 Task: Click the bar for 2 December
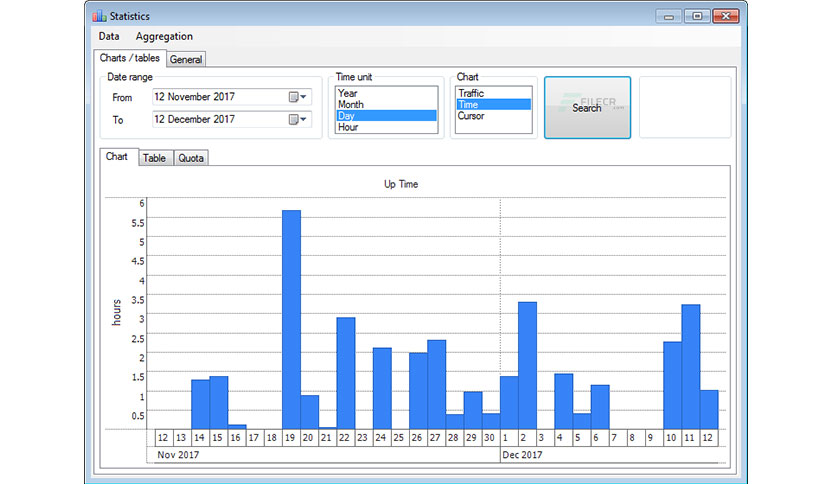[x=527, y=366]
